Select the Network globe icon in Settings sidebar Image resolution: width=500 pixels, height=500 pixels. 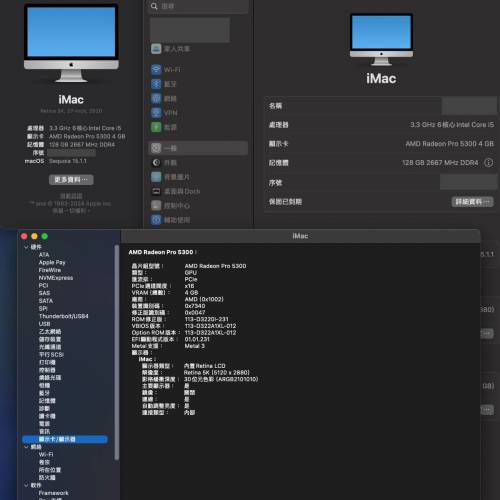click(156, 98)
